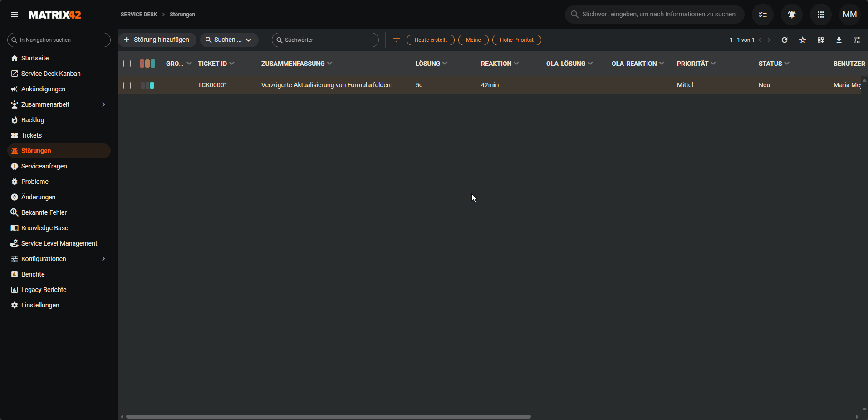Open Service Desk Kanban in sidebar

(51, 74)
